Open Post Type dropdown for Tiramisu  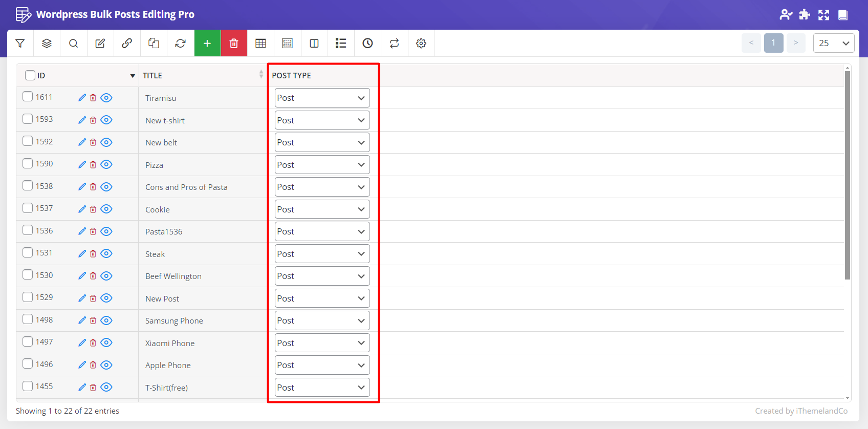(322, 98)
